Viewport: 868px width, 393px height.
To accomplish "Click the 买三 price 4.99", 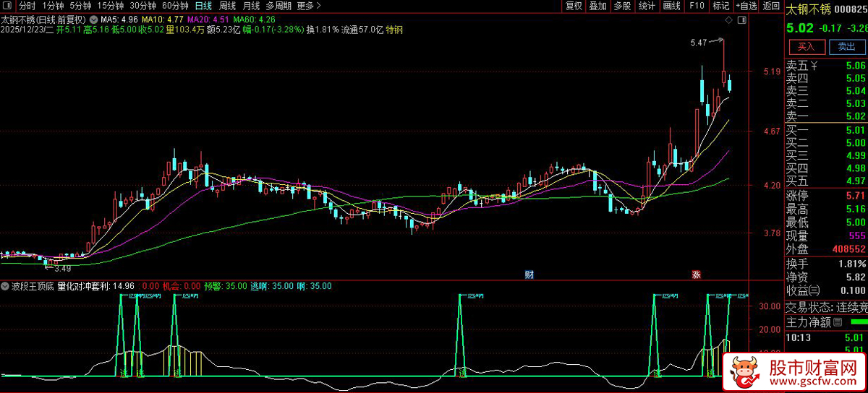I will (x=855, y=155).
